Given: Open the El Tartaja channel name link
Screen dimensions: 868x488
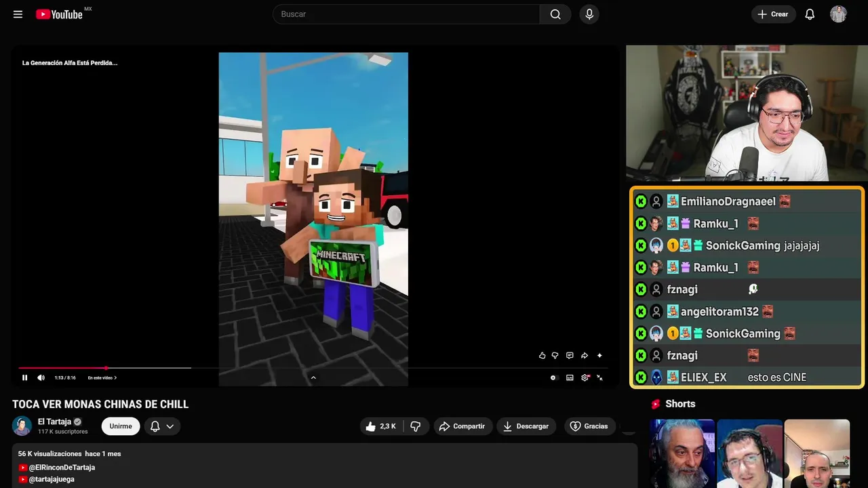Looking at the screenshot, I should [54, 422].
